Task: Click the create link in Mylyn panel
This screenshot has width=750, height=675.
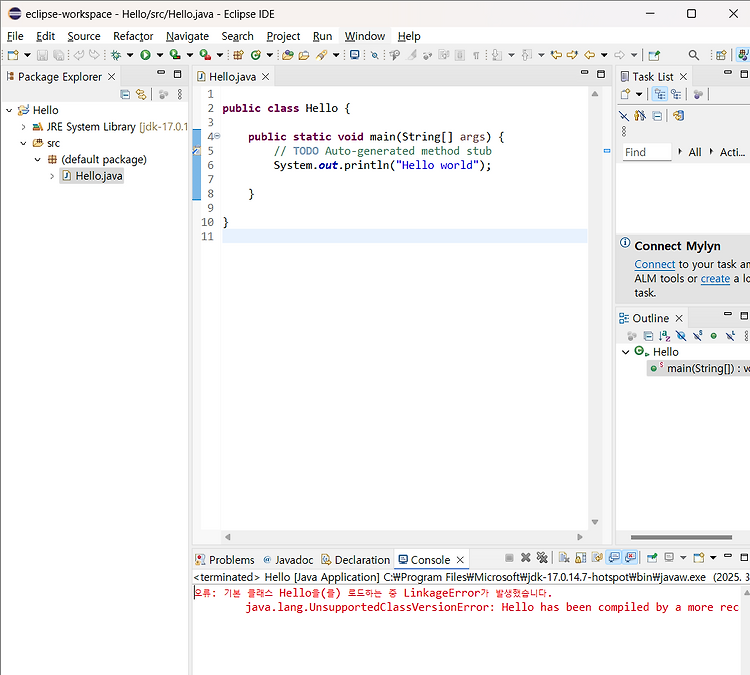Action: [715, 278]
